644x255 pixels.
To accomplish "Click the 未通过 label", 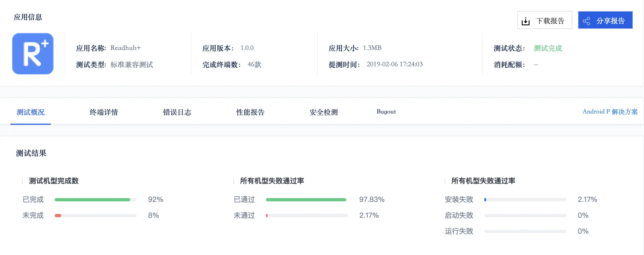I will tap(244, 215).
